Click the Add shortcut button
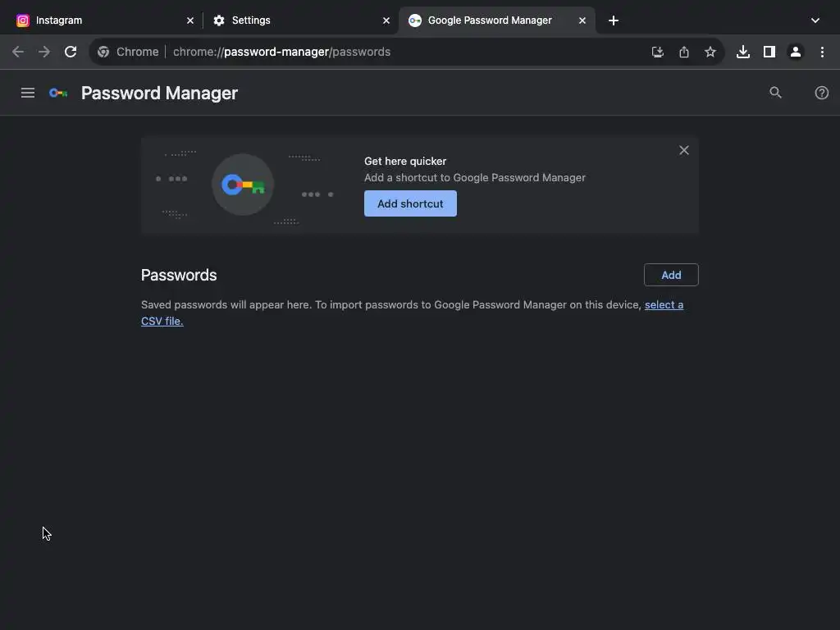The height and width of the screenshot is (630, 840). [410, 203]
